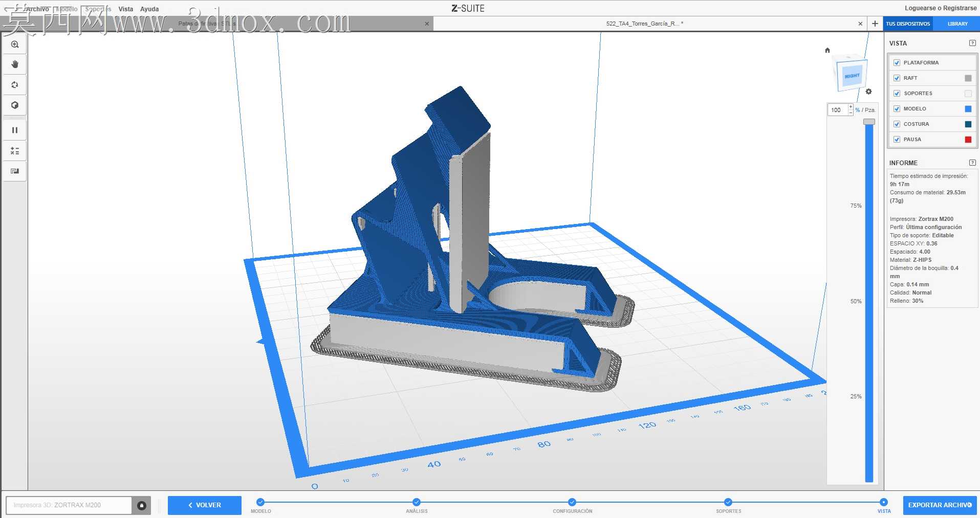Select the zoom magnifier tool
Viewport: 980px width, 518px height.
(15, 44)
